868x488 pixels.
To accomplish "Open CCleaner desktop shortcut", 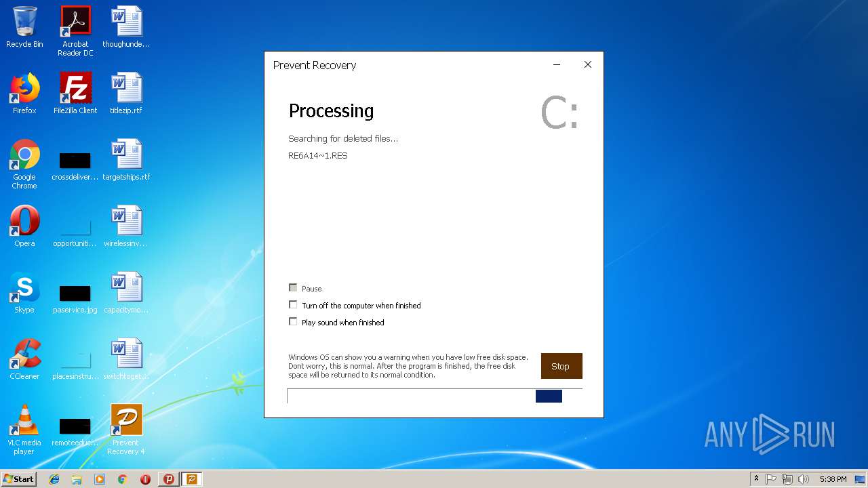I will pos(24,359).
